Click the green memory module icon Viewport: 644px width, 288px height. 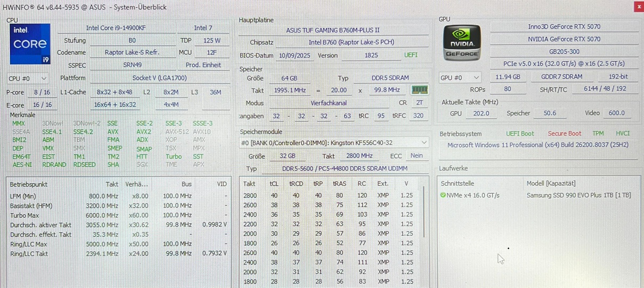420,90
